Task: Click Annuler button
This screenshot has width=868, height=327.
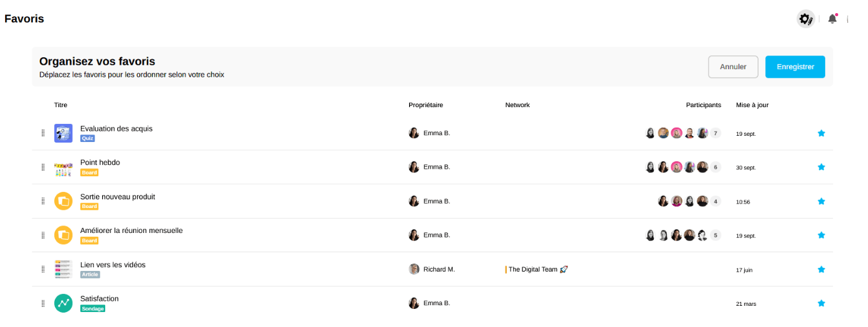Action: point(733,67)
